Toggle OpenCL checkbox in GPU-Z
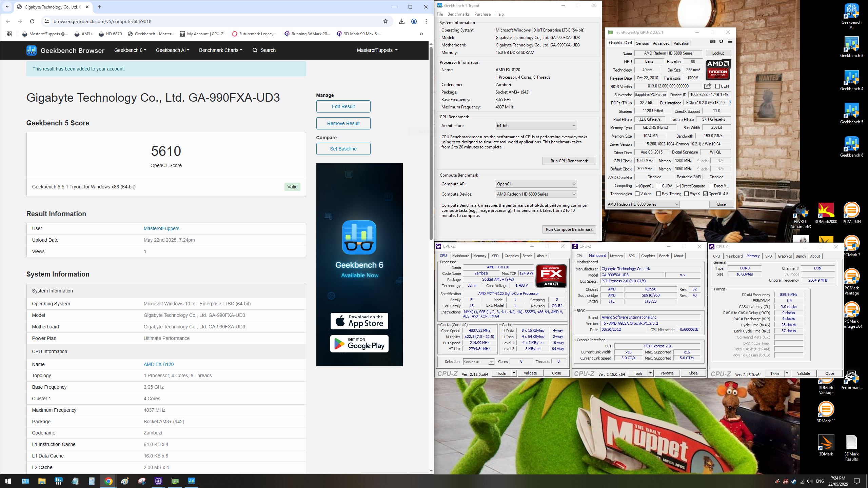The height and width of the screenshot is (488, 868). pos(637,186)
